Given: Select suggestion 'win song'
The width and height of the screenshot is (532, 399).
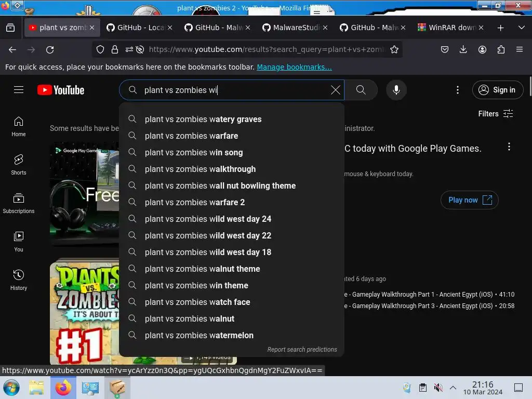Looking at the screenshot, I should point(232,152).
